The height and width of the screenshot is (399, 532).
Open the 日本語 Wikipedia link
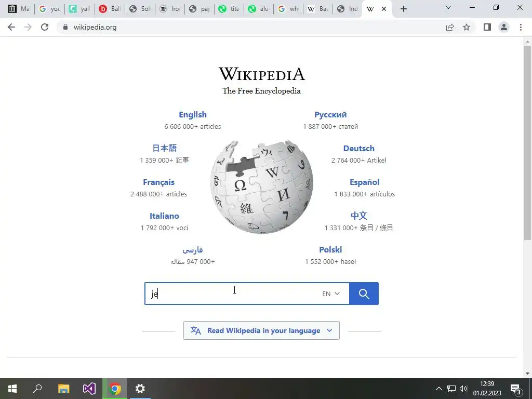165,148
